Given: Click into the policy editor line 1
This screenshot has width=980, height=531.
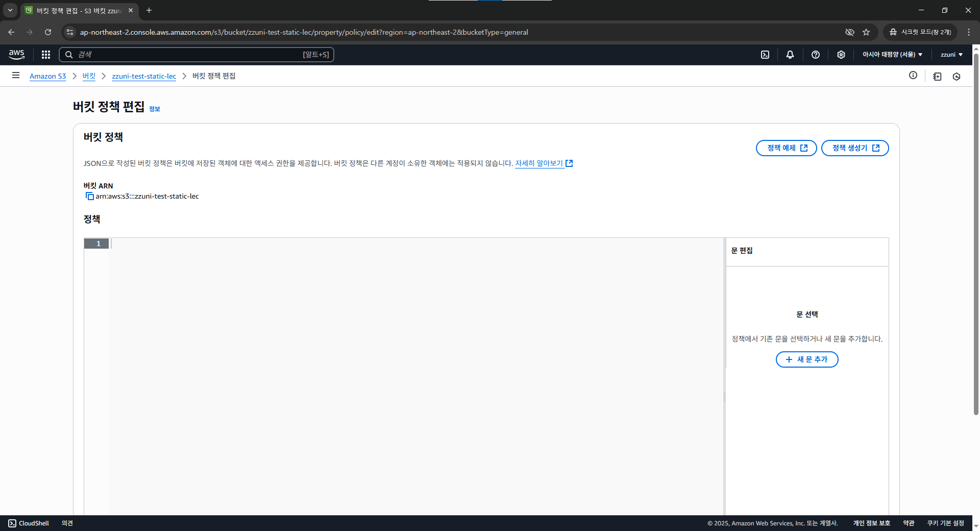Looking at the screenshot, I should tap(416, 244).
